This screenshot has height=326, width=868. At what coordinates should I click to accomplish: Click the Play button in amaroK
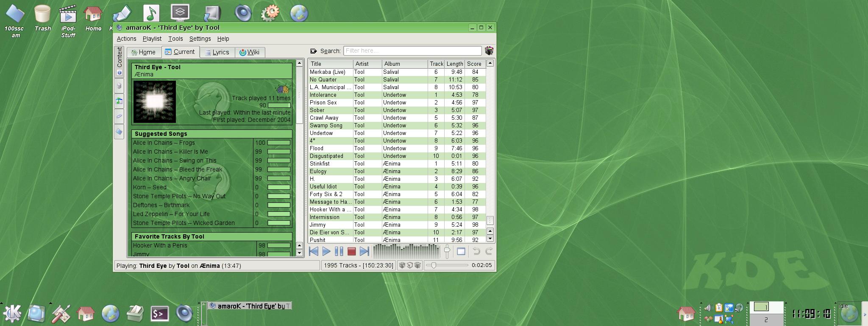pyautogui.click(x=326, y=251)
